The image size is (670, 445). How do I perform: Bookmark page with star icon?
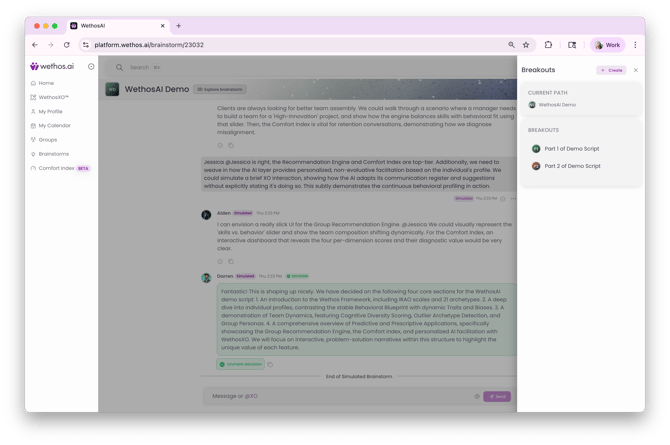point(526,45)
